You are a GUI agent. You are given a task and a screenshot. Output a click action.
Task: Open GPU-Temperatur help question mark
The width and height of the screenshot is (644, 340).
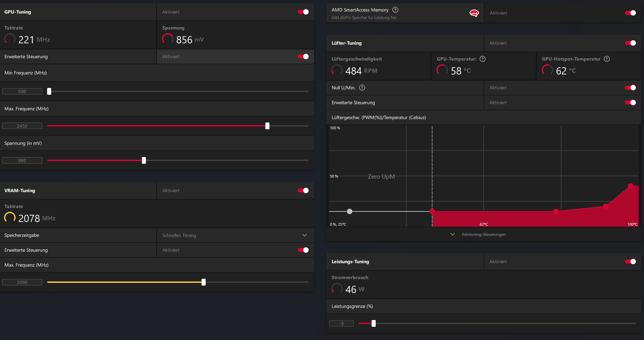click(x=483, y=59)
